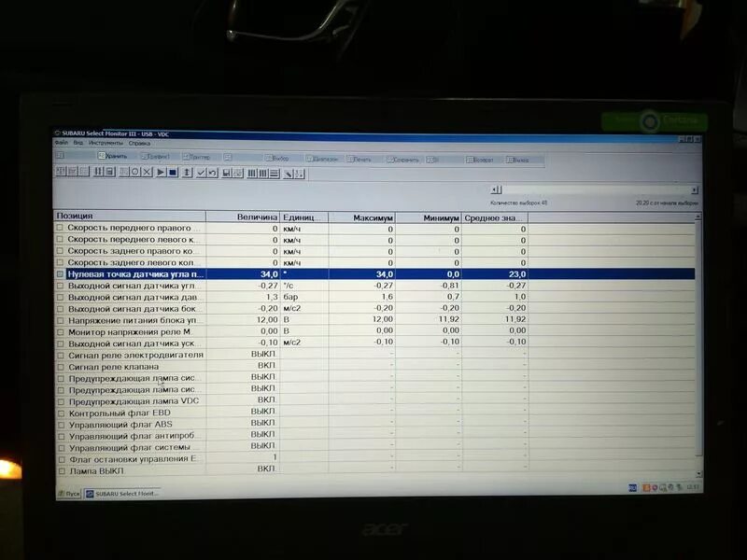Screen dimensions: 747x560
Task: Tick checkbox for Управляющий флаг ABS row
Action: click(61, 425)
